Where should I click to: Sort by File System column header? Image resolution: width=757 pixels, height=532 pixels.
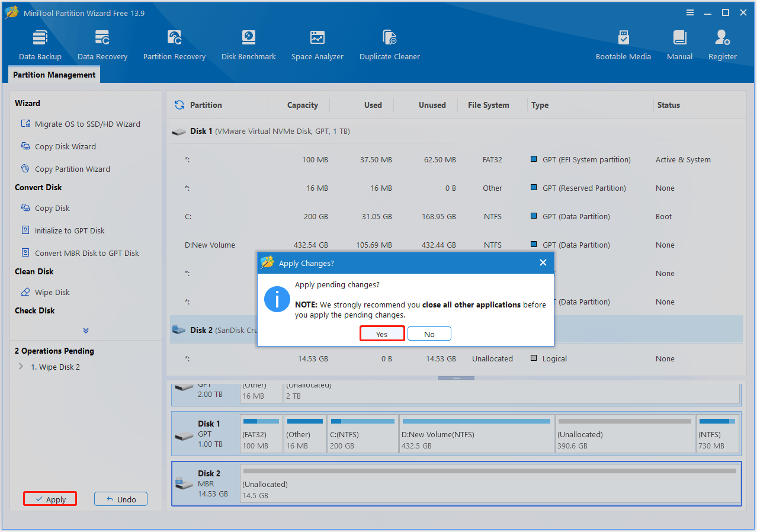(x=488, y=105)
